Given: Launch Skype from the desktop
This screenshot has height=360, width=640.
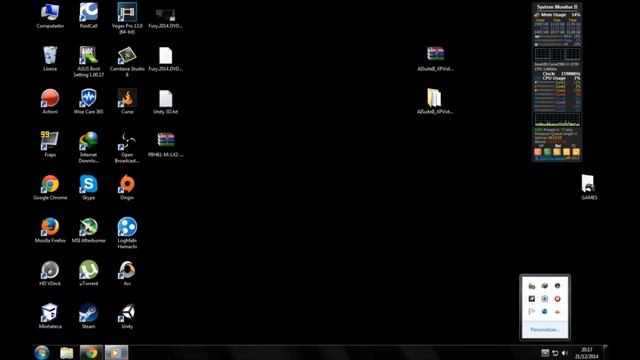Looking at the screenshot, I should 89,187.
